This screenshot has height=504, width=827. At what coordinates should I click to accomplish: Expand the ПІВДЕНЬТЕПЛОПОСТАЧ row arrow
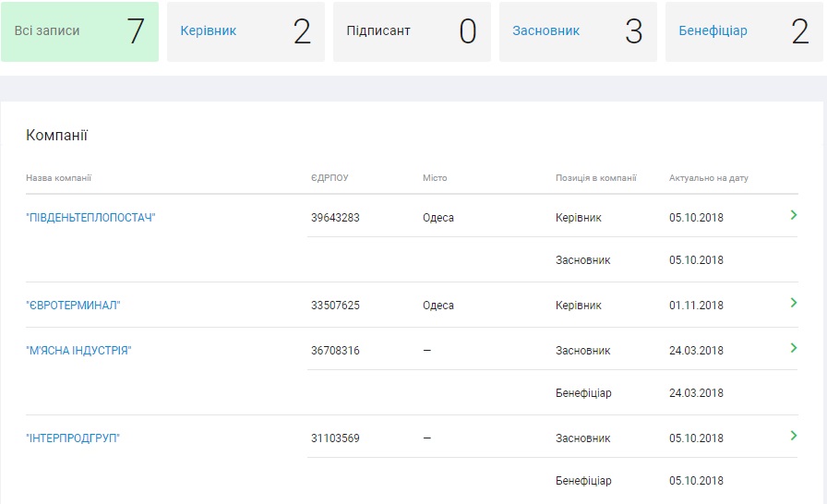793,215
